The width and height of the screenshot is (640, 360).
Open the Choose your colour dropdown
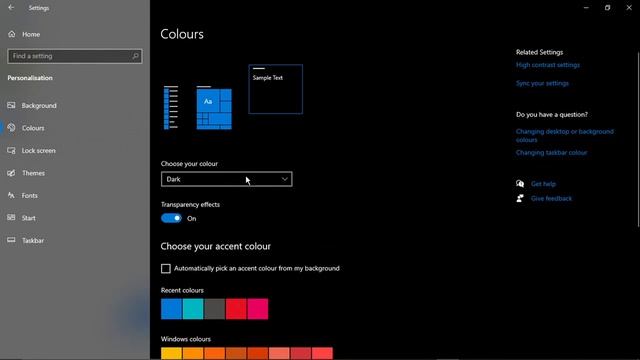[227, 179]
